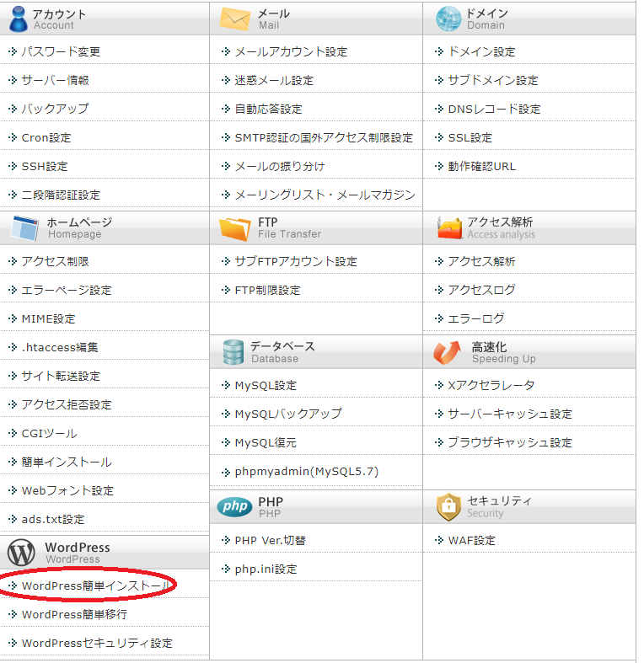The image size is (644, 663).
Task: Click the Security padlock shield icon
Action: pyautogui.click(x=449, y=506)
